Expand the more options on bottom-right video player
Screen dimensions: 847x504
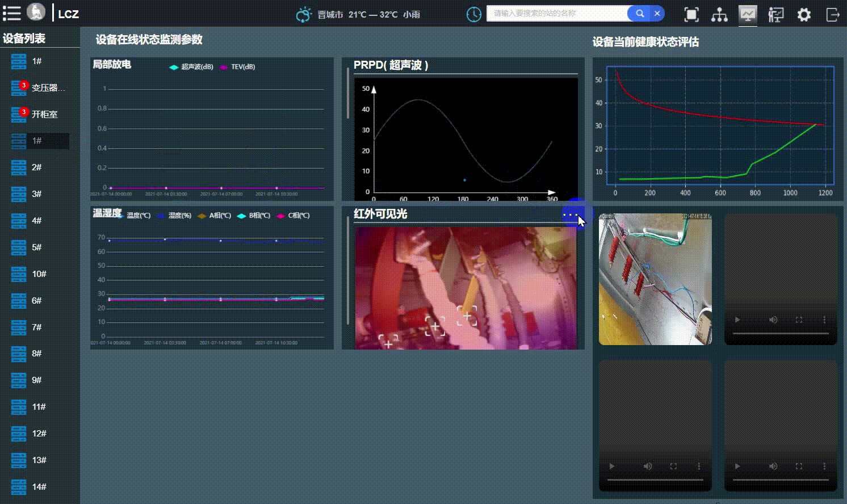coord(825,466)
